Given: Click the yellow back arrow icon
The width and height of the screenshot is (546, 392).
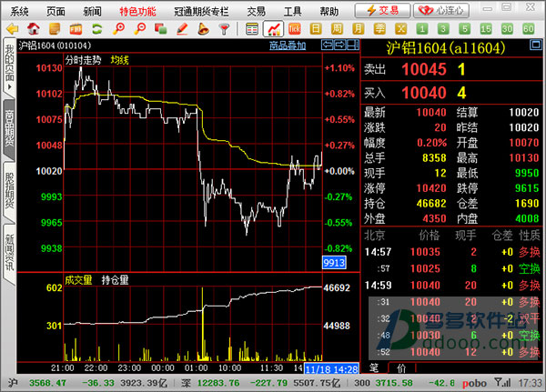Looking at the screenshot, I should (12, 28).
